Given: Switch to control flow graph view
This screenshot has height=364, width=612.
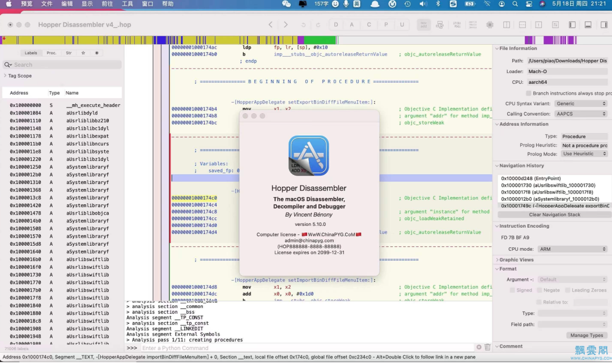Looking at the screenshot, I should 440,24.
